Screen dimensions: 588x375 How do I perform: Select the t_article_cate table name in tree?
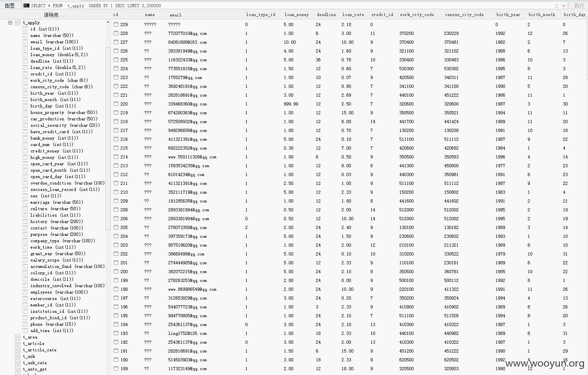coord(40,350)
